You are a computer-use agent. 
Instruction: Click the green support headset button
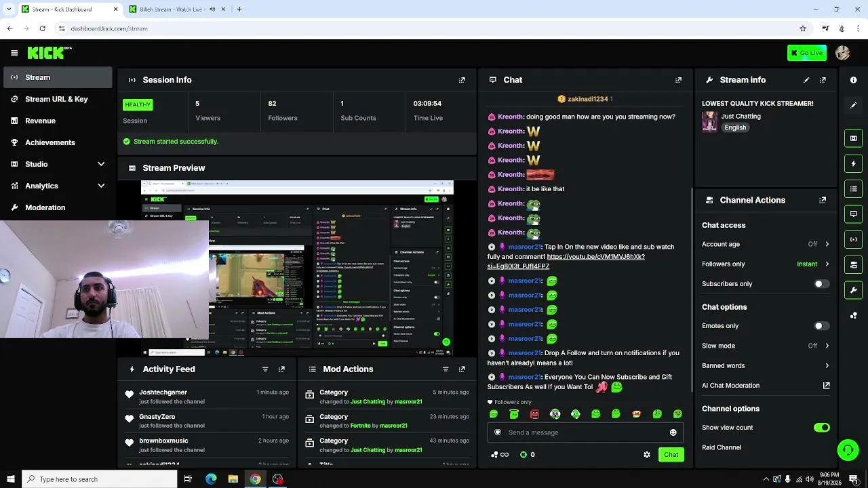point(847,449)
